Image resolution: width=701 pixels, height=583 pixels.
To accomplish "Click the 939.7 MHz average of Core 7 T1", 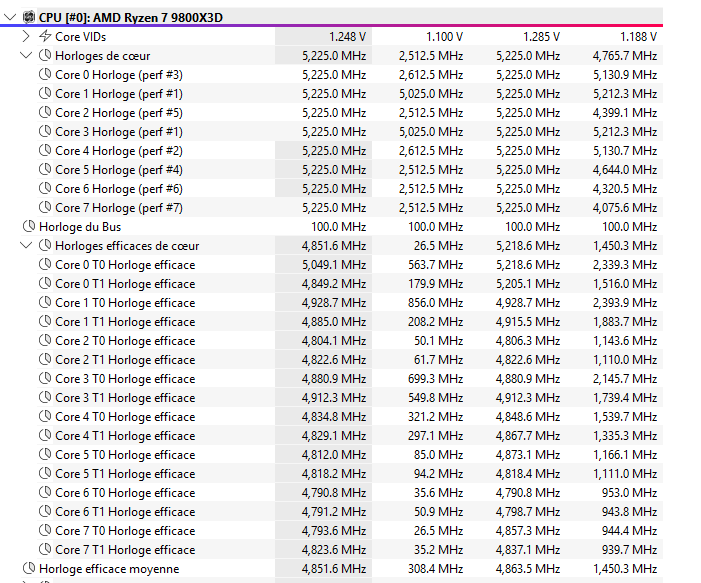I will click(629, 549).
